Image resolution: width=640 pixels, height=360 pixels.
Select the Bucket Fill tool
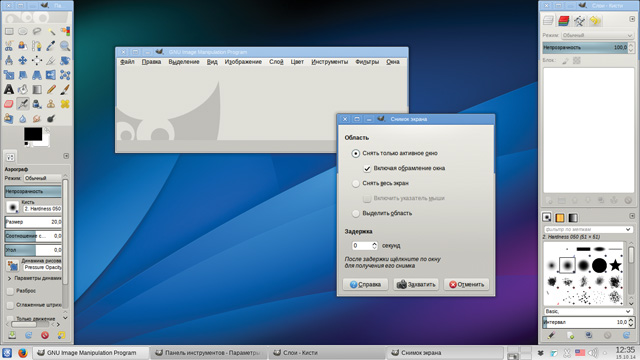coord(23,89)
